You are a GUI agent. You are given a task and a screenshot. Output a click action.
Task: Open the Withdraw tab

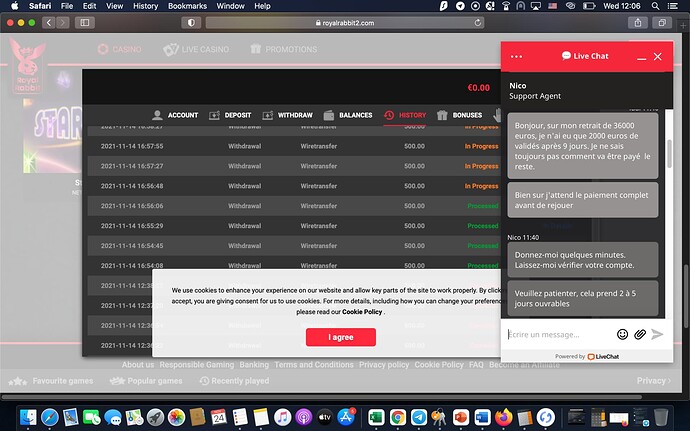[x=287, y=115]
